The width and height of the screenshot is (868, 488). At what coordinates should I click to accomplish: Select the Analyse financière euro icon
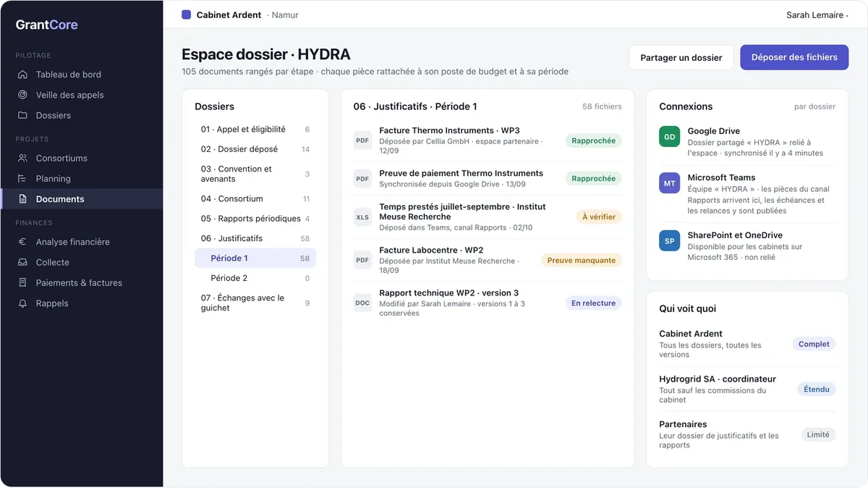pyautogui.click(x=22, y=242)
